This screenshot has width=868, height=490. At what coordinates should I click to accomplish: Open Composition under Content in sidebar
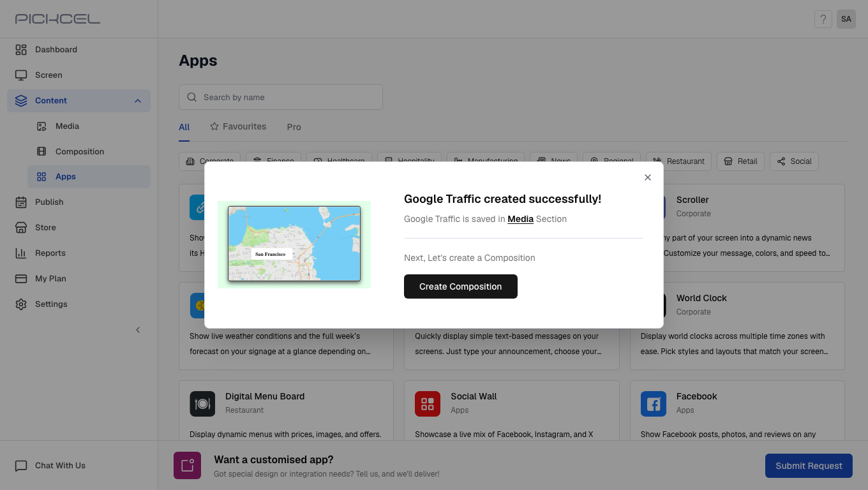(x=89, y=152)
